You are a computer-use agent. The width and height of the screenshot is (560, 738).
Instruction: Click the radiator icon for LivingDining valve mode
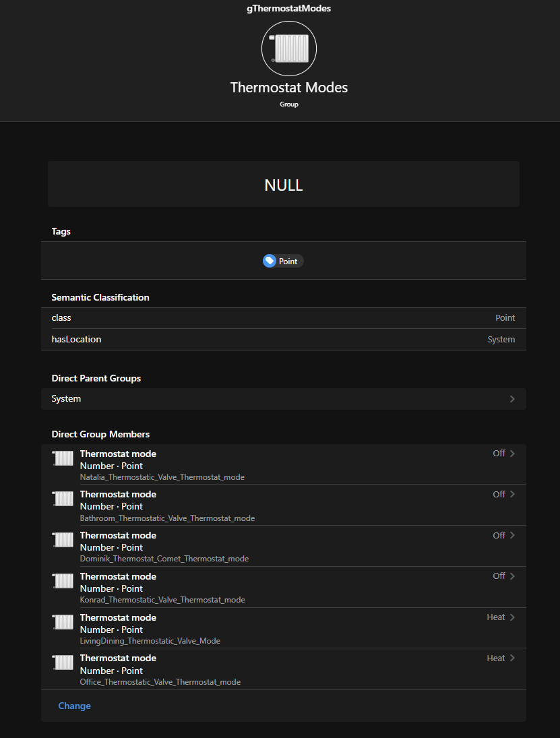(63, 622)
